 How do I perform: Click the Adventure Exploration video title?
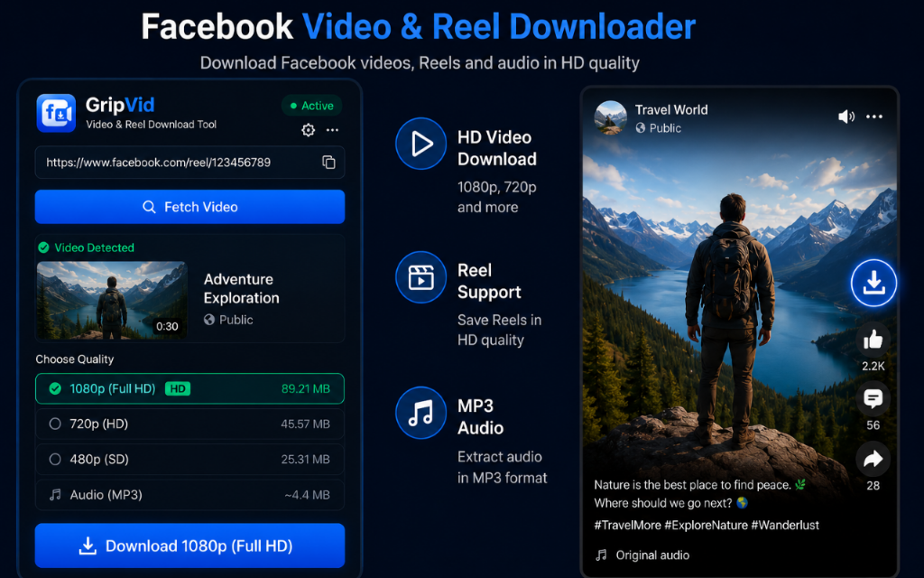pyautogui.click(x=242, y=288)
